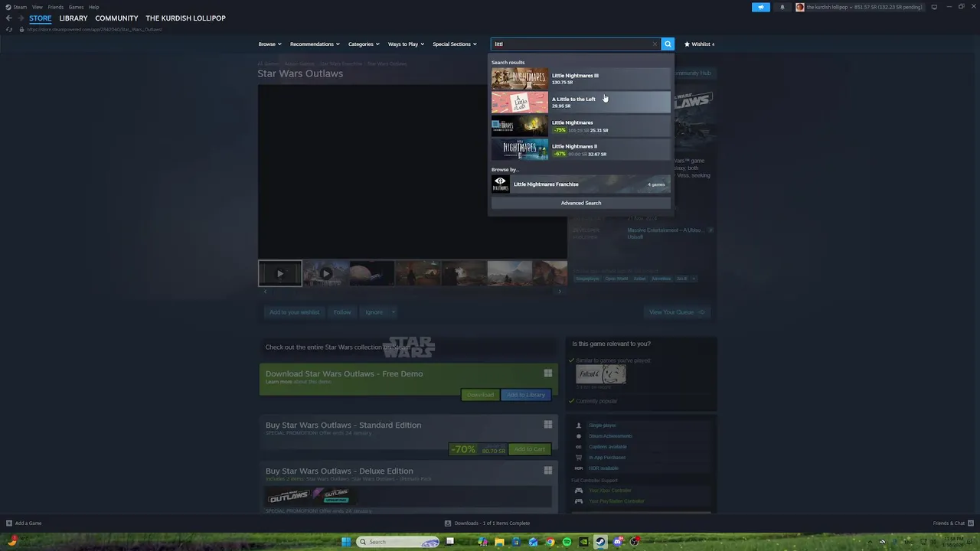Expand the Ways to Play dropdown

click(406, 44)
